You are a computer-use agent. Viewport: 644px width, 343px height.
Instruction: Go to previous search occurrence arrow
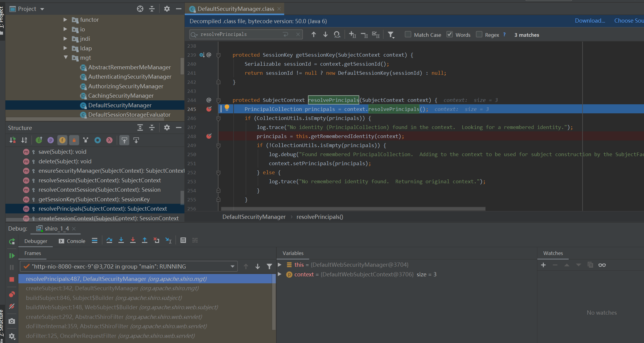tap(314, 35)
